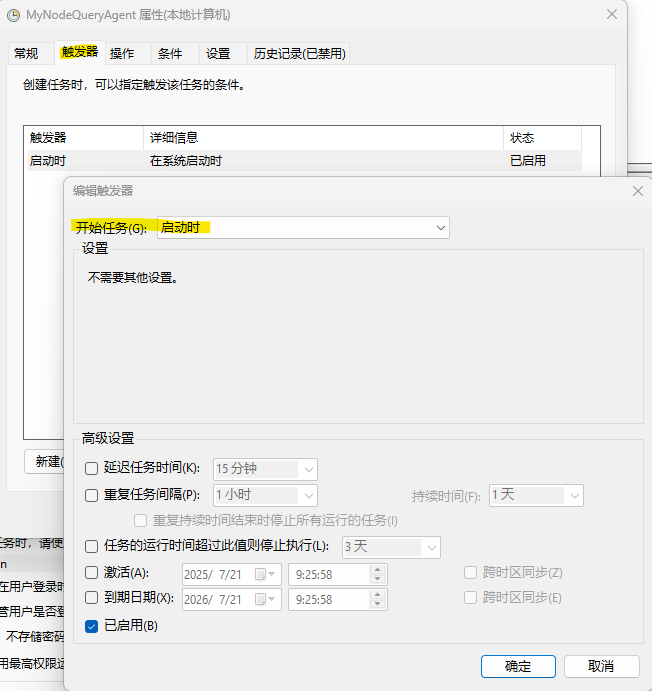Expand the 15 分钟 delay time dropdown
652x691 pixels.
(x=308, y=469)
